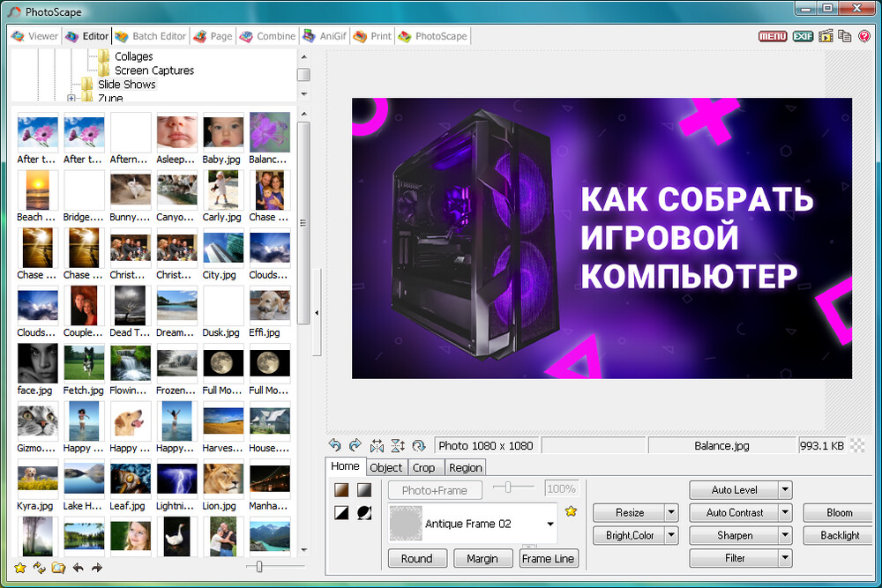This screenshot has width=882, height=588.
Task: Open EXIF info via the EXIF icon
Action: pyautogui.click(x=802, y=36)
